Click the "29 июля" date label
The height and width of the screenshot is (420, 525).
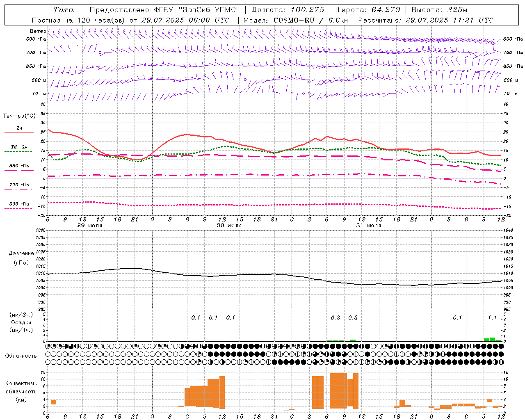point(90,226)
